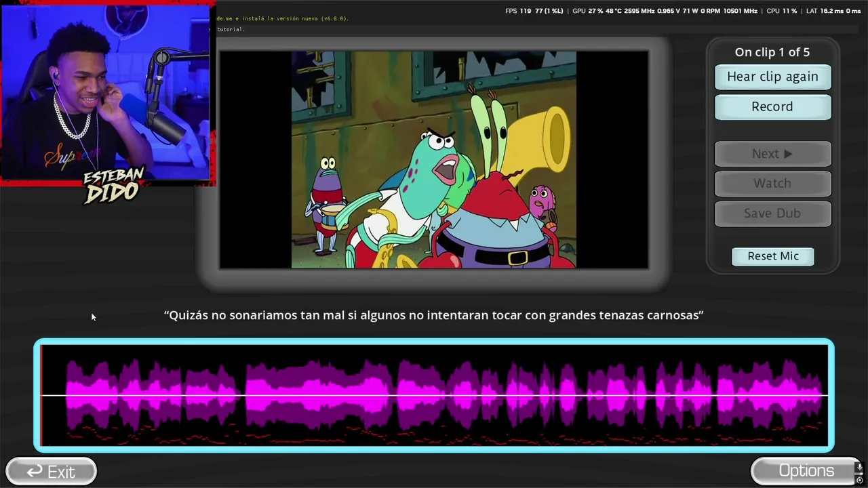Click the FPS counter in performance overlay
The image size is (868, 488).
pos(534,11)
